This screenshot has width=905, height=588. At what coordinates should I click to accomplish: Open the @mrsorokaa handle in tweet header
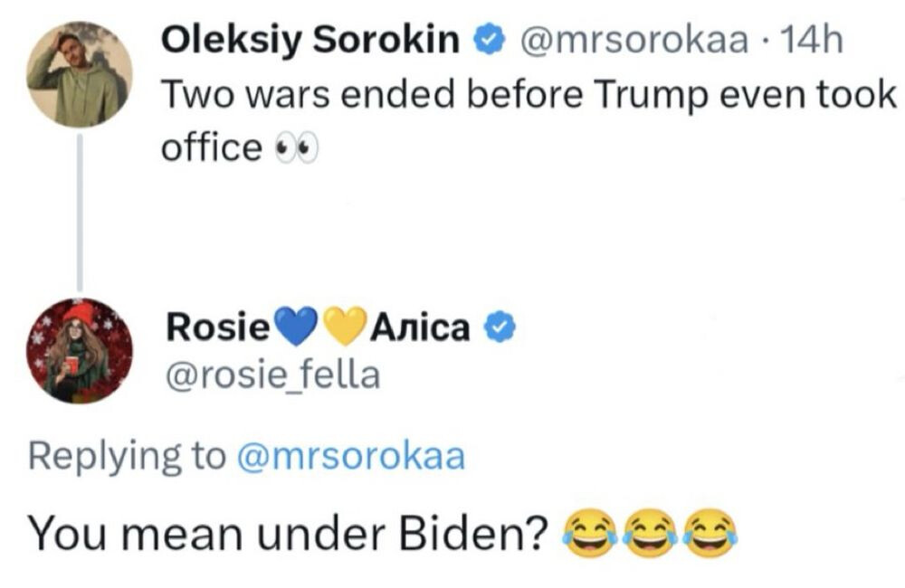pos(626,41)
